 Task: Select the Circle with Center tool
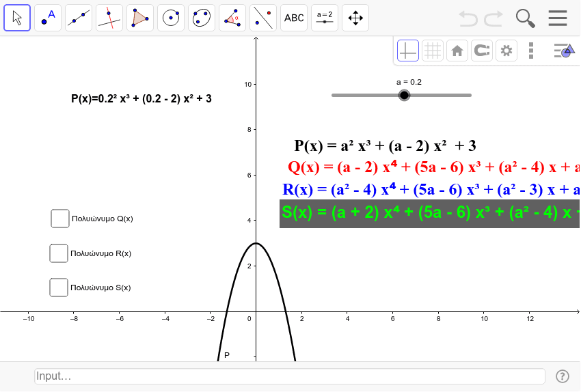tap(171, 18)
